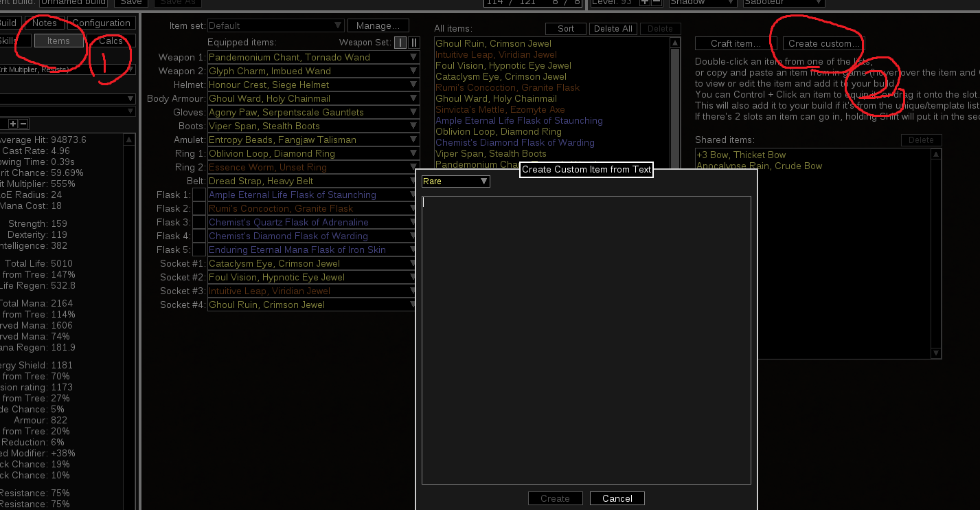Expand the Weapon 2 slot dropdown
The height and width of the screenshot is (510, 980).
tap(313, 71)
